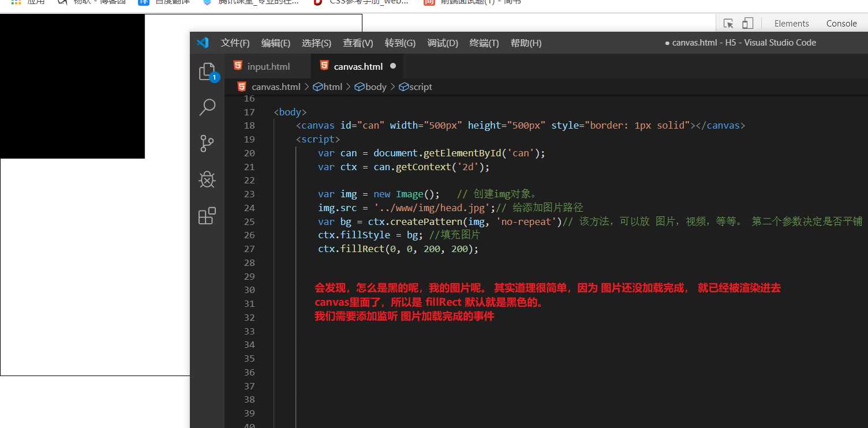Click ctx.fillRect call on line 27
The height and width of the screenshot is (428, 868).
tap(398, 249)
